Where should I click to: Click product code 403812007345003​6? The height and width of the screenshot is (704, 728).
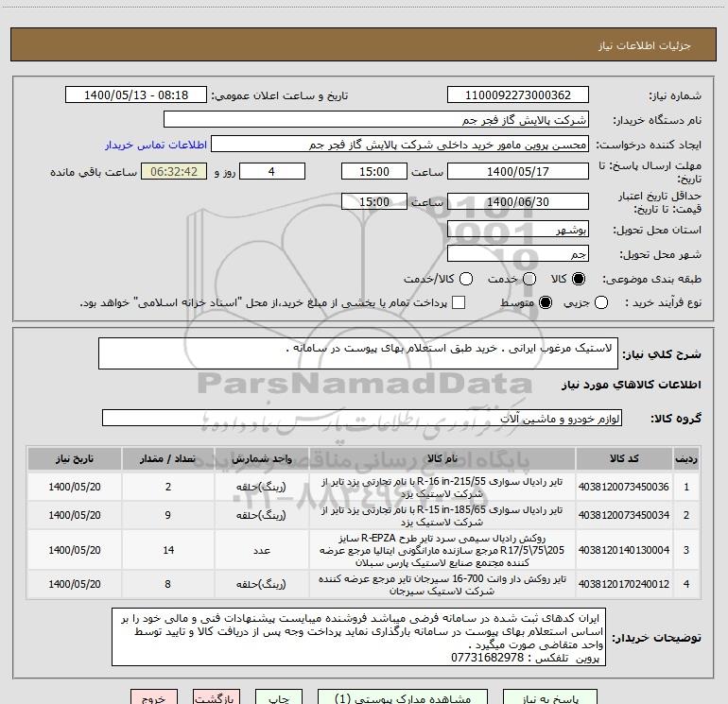tap(624, 487)
